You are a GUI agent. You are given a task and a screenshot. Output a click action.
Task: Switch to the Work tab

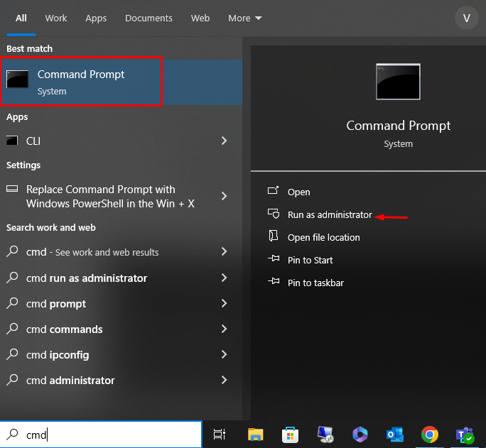tap(56, 18)
